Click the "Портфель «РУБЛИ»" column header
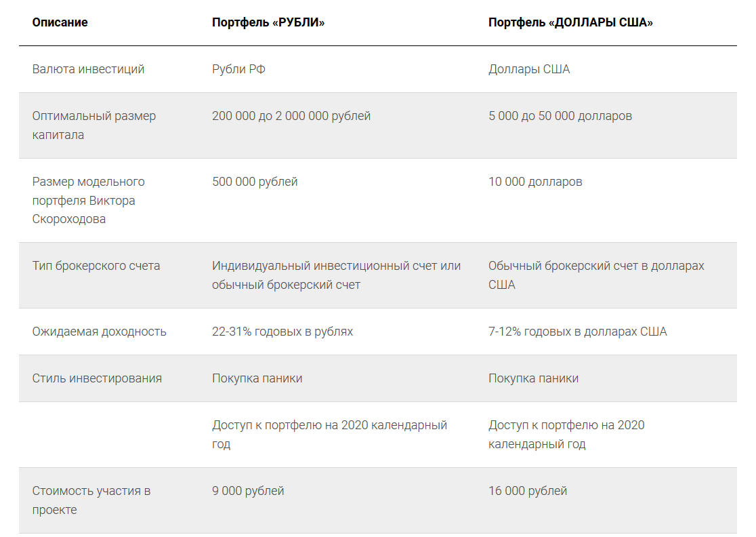The height and width of the screenshot is (537, 756). [x=268, y=22]
